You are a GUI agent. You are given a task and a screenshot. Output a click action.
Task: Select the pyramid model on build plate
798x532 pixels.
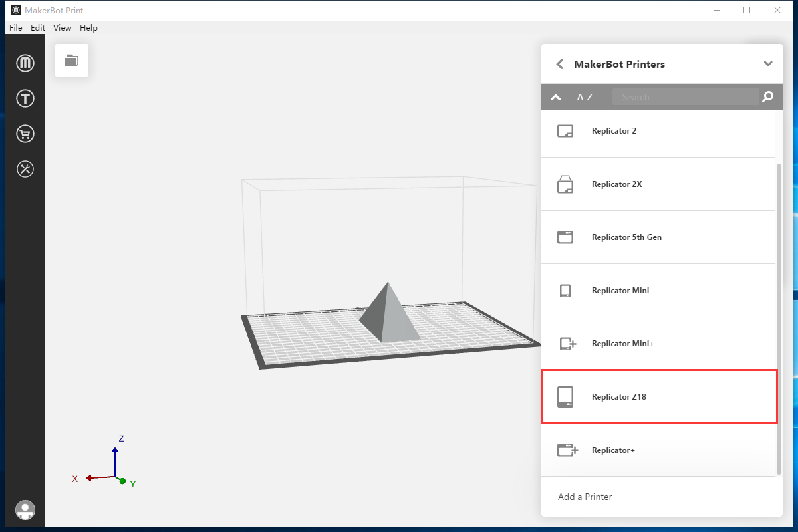[x=389, y=313]
